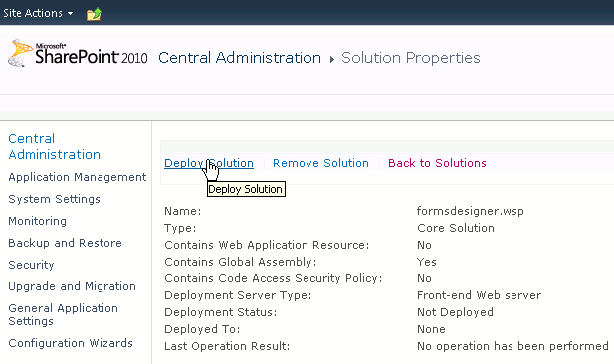Click the breadcrumb arrow separator
This screenshot has height=364, width=614.
click(332, 59)
